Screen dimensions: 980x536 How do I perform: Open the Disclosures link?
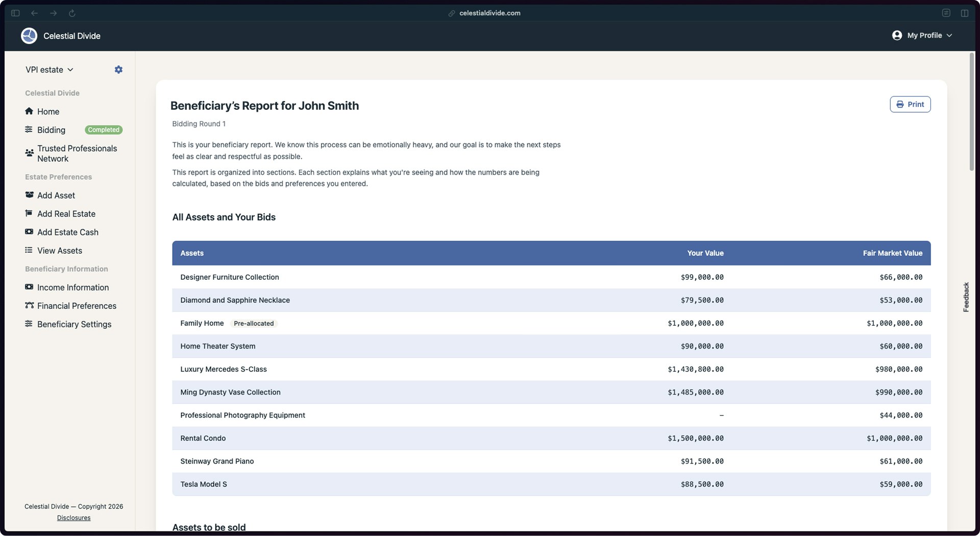[x=73, y=518]
